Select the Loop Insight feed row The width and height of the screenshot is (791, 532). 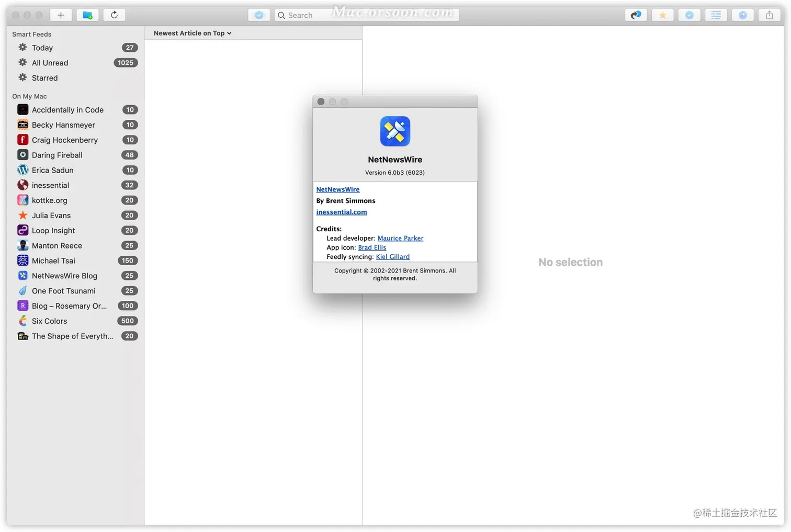click(75, 231)
